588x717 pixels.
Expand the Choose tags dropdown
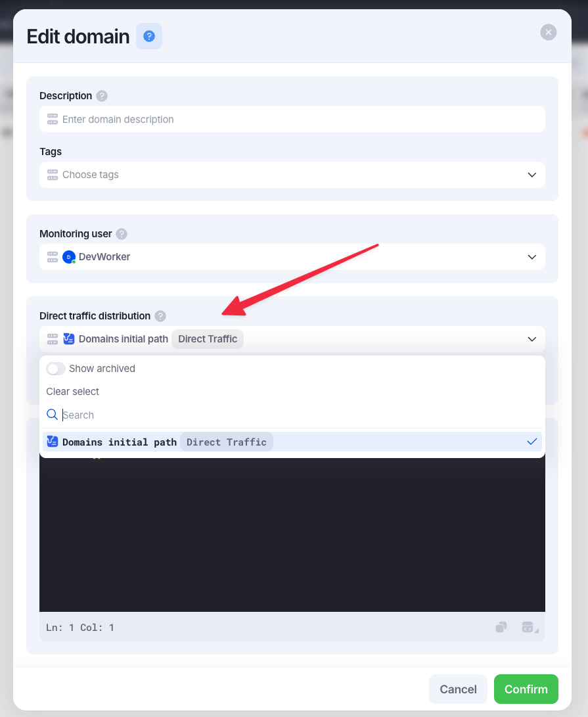(292, 175)
